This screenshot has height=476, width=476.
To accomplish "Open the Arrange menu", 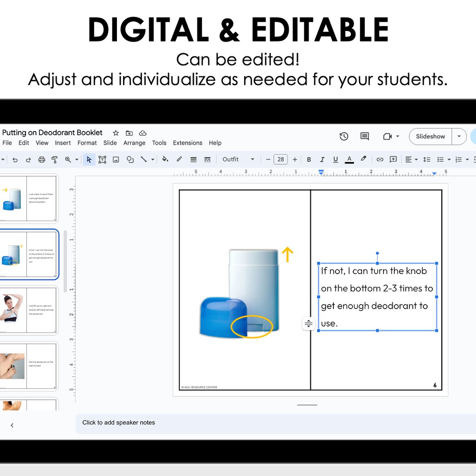I will 134,143.
